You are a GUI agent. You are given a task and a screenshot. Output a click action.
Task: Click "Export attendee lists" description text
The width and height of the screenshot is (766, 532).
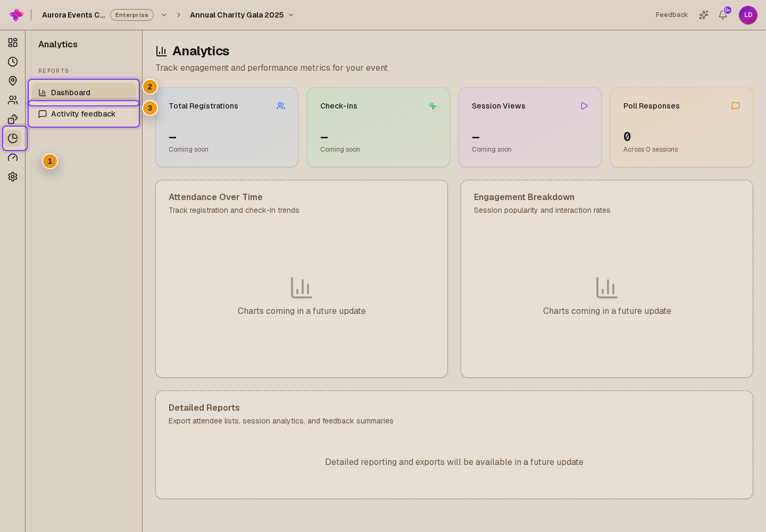tap(281, 421)
